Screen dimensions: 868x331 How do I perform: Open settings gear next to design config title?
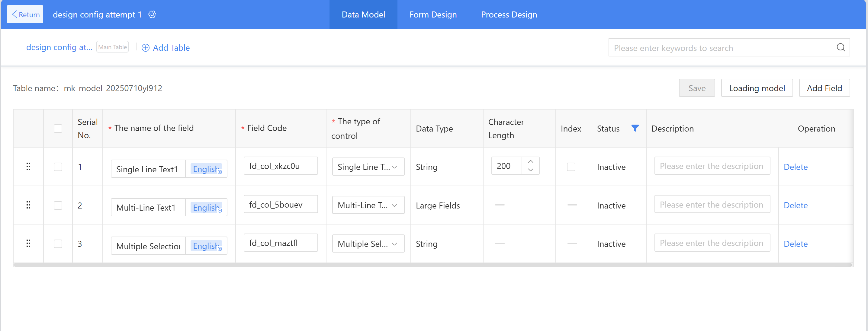tap(152, 14)
